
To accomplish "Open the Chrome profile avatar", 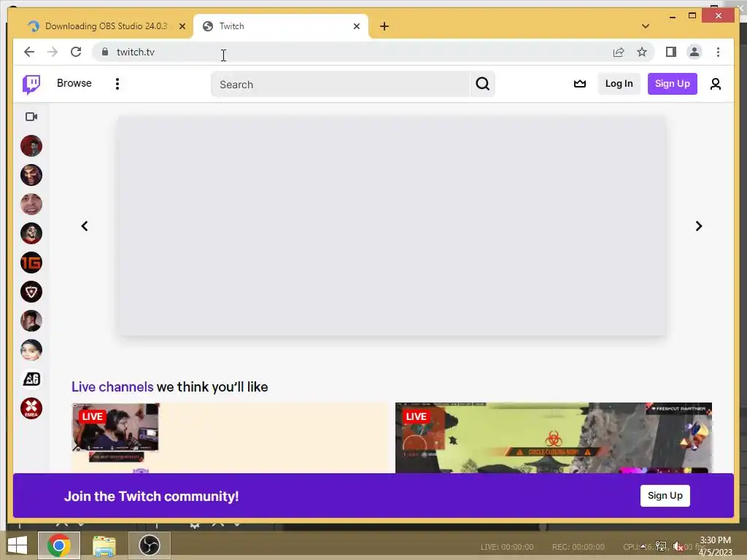I will 694,52.
